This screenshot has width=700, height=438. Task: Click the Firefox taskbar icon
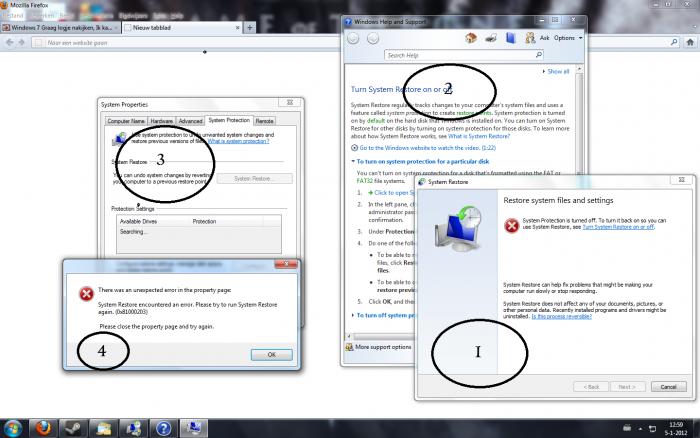(x=43, y=429)
